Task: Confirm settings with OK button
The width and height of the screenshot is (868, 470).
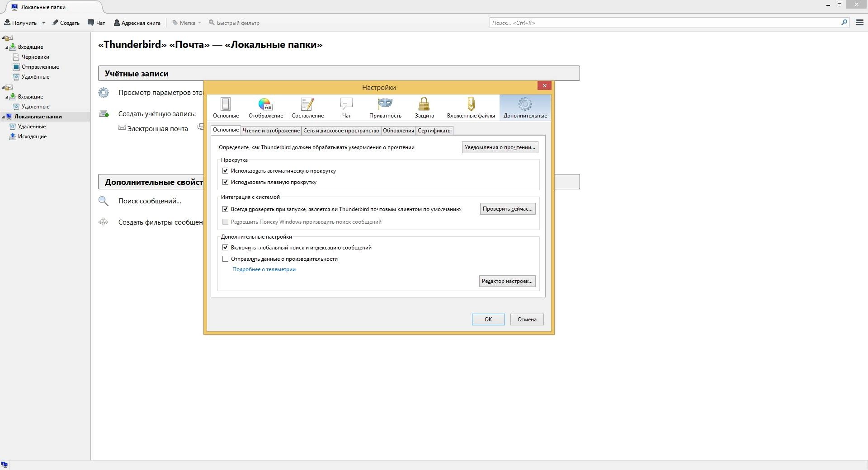Action: click(x=488, y=320)
